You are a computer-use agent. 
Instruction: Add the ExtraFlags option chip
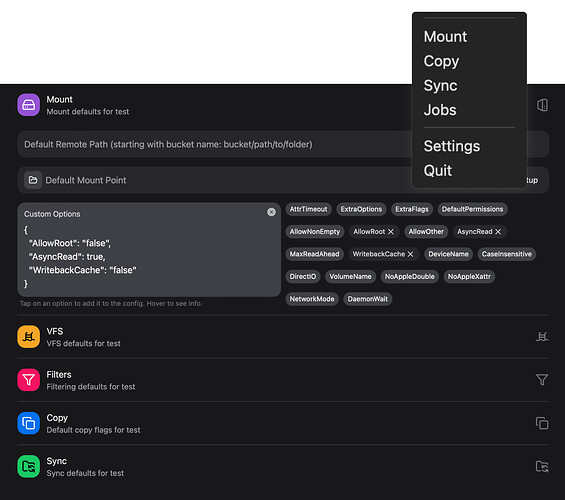(412, 209)
